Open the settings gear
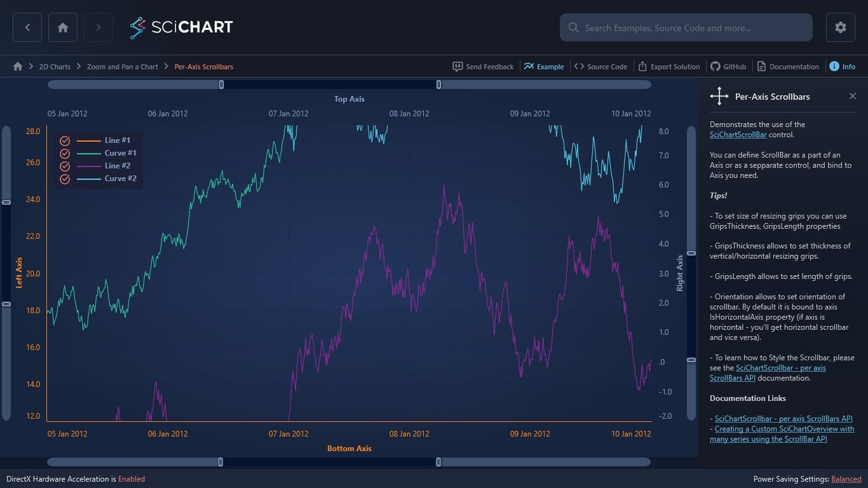This screenshot has width=868, height=488. (841, 27)
